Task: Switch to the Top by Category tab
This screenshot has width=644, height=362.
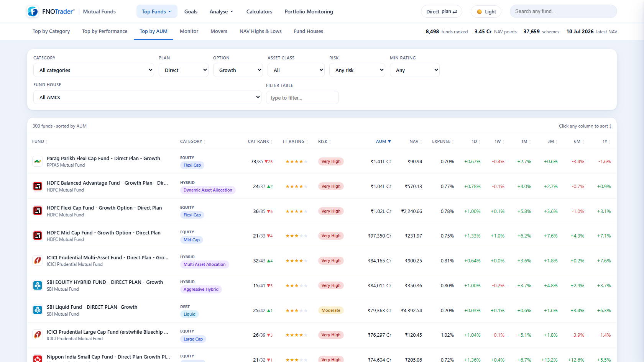Action: tap(51, 31)
